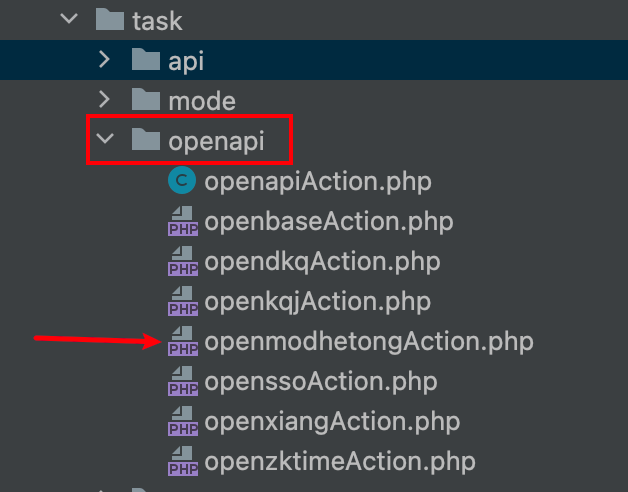Select openxiangAction.php file
The image size is (628, 492).
(332, 422)
